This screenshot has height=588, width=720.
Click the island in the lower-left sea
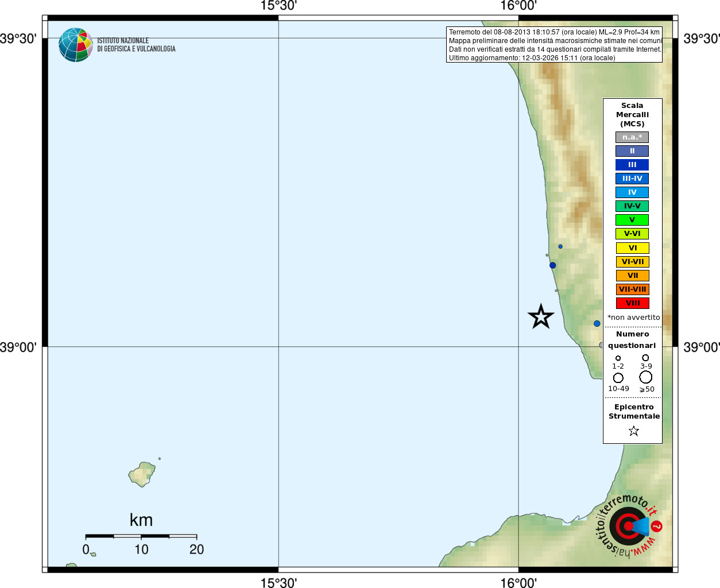[142, 474]
